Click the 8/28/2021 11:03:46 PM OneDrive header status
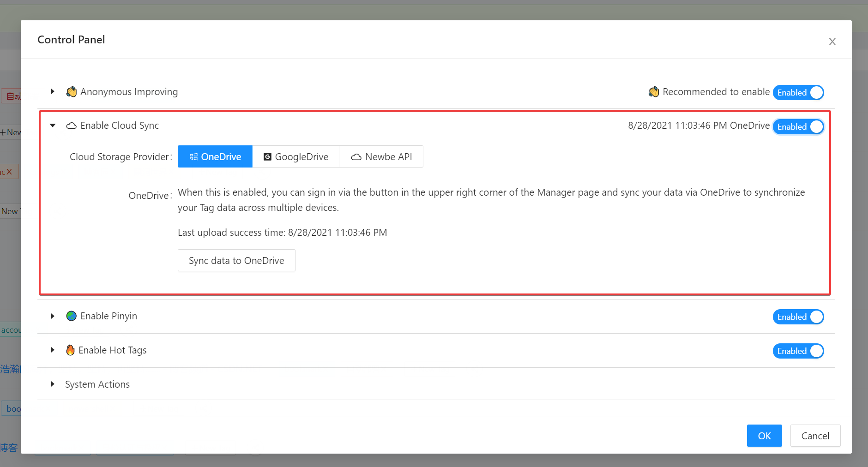The width and height of the screenshot is (868, 467). (699, 126)
